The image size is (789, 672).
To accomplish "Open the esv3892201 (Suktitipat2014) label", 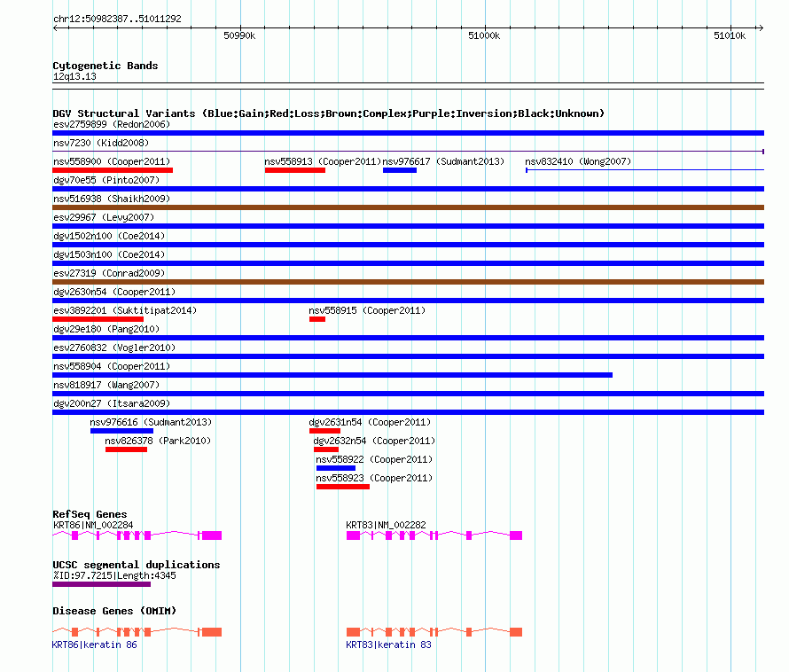I will [x=125, y=310].
